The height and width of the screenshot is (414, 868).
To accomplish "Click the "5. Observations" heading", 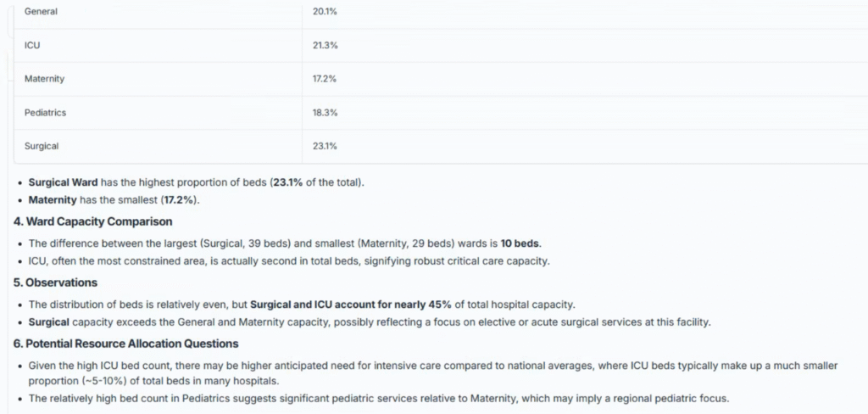I will click(55, 283).
